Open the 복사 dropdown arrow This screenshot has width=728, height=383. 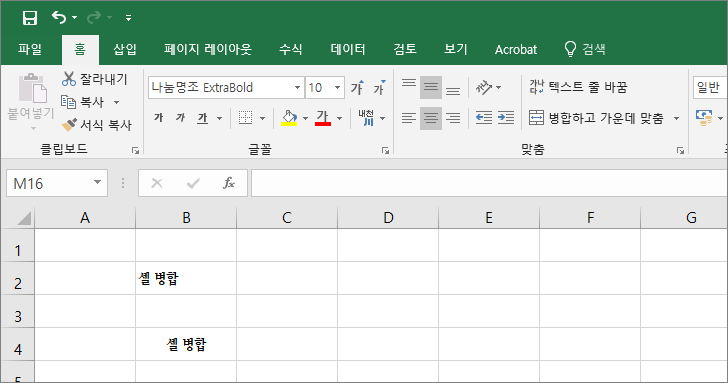coord(117,102)
